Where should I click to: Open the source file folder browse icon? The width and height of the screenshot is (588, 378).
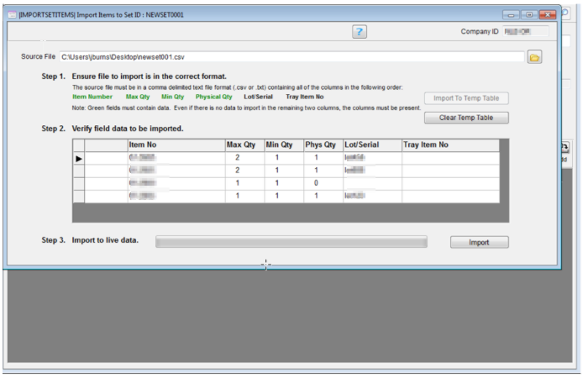tap(534, 57)
